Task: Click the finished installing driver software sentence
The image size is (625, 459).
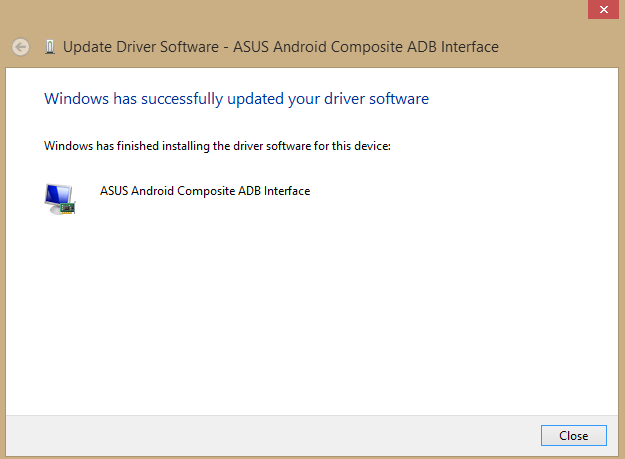Action: click(x=217, y=146)
